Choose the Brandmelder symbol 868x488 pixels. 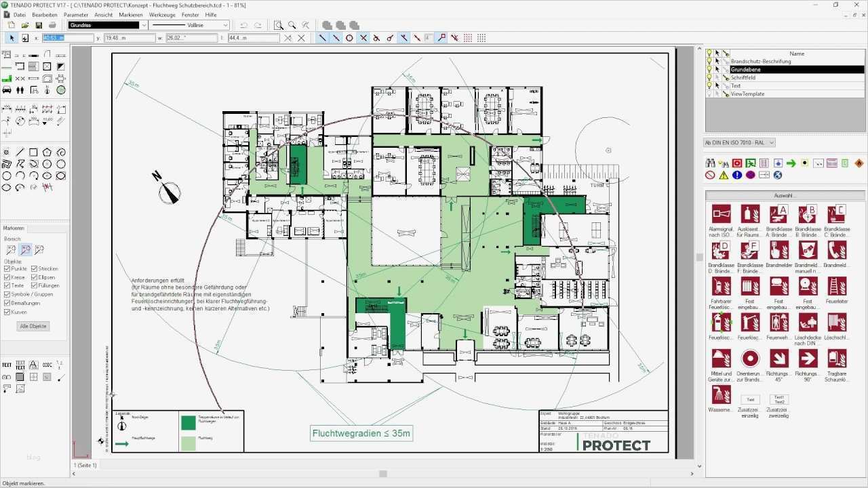click(778, 249)
